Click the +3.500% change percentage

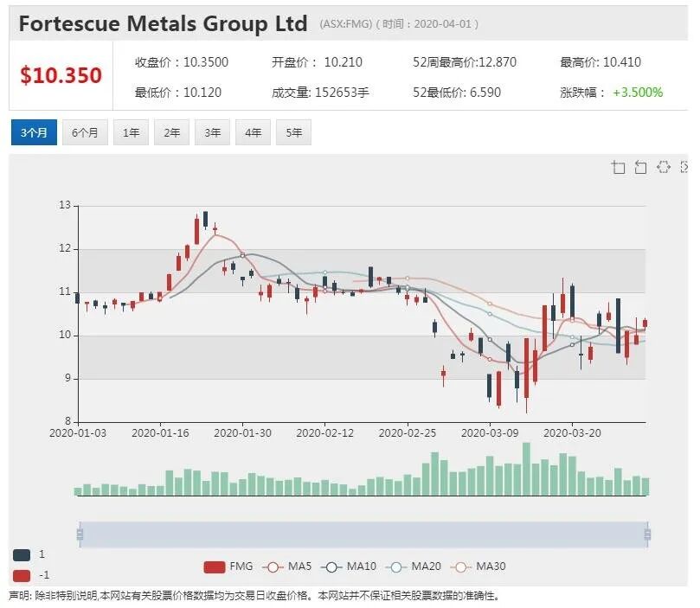(x=638, y=93)
